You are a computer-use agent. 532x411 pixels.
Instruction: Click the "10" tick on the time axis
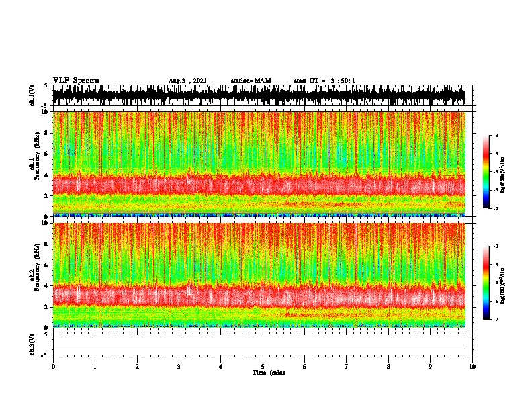click(472, 367)
